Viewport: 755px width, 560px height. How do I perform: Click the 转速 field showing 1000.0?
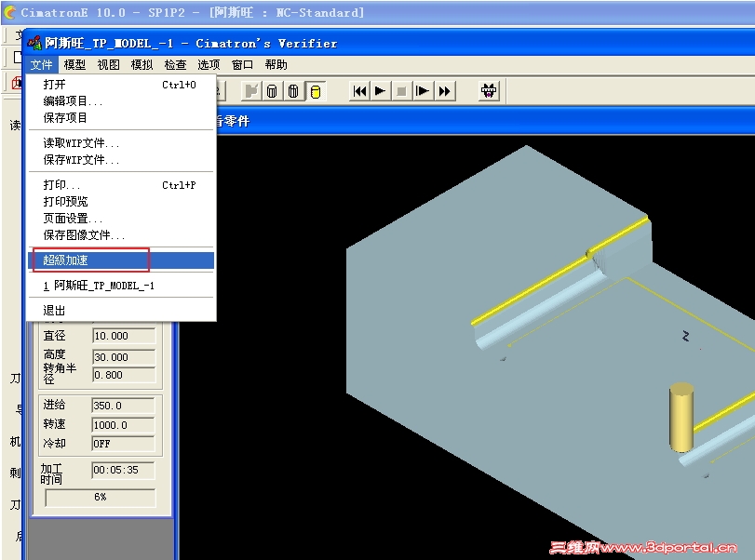[x=123, y=425]
